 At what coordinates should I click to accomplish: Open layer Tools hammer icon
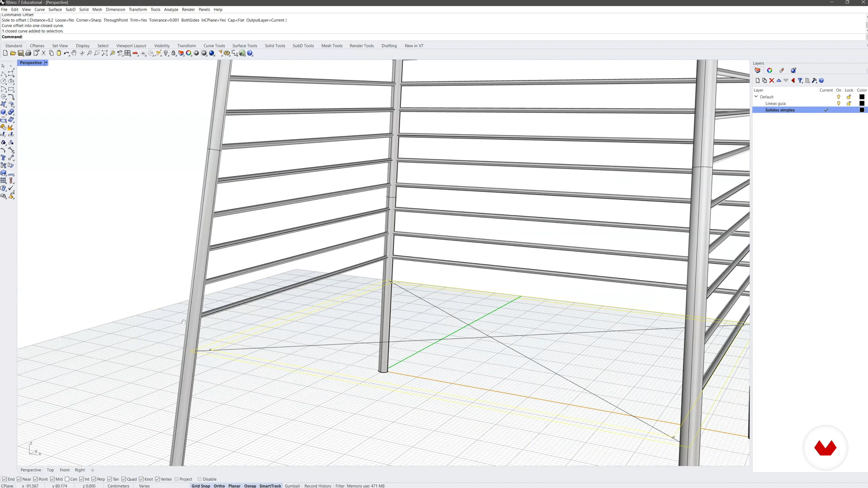tap(814, 80)
